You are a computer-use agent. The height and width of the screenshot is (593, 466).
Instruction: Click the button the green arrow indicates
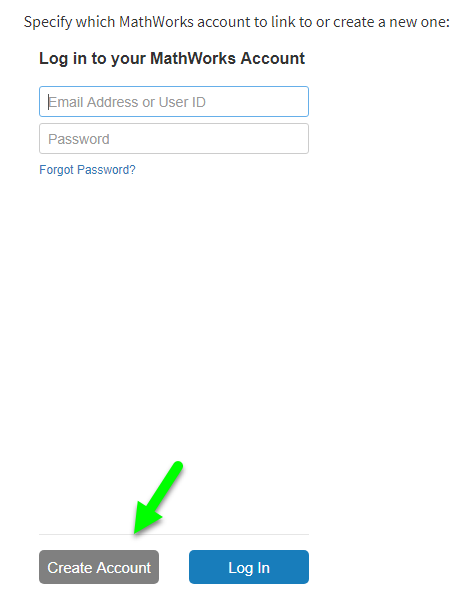[x=99, y=567]
